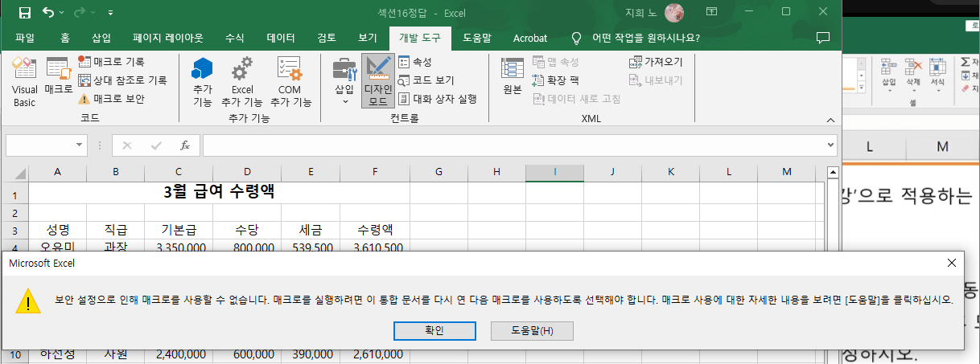Click the formula bar input field
This screenshot has height=364, width=980.
click(x=515, y=145)
